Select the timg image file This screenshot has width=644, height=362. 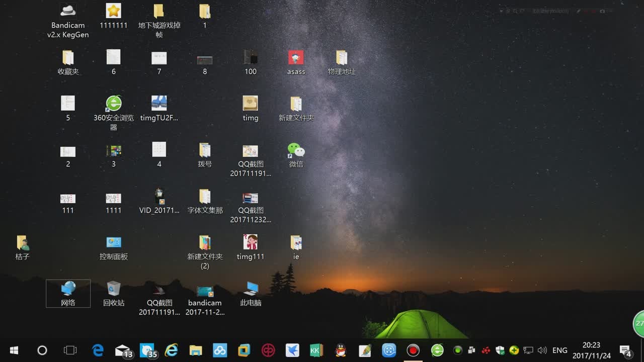[250, 109]
